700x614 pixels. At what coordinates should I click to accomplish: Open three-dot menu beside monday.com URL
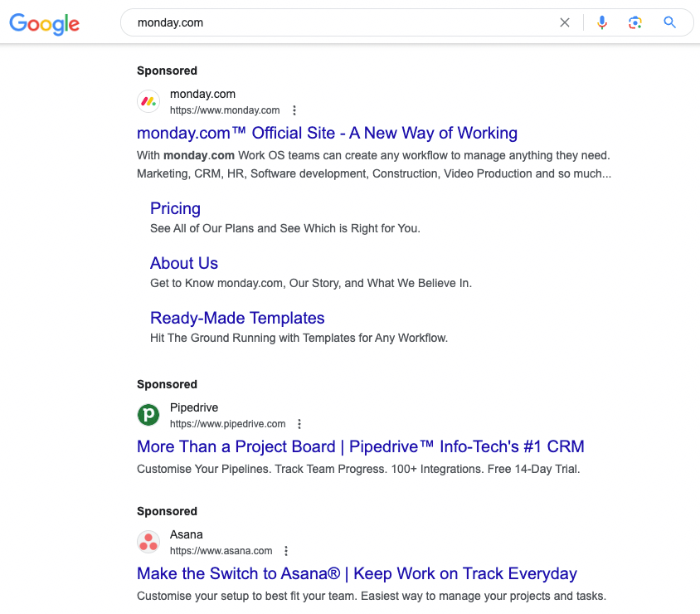[x=294, y=110]
